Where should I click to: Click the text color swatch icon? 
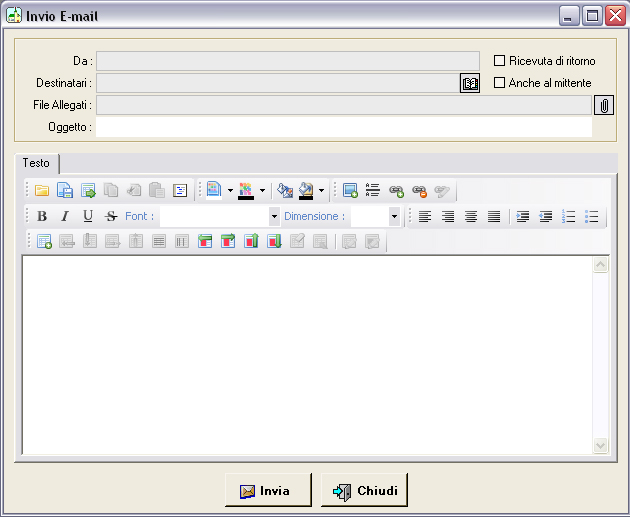click(x=246, y=190)
